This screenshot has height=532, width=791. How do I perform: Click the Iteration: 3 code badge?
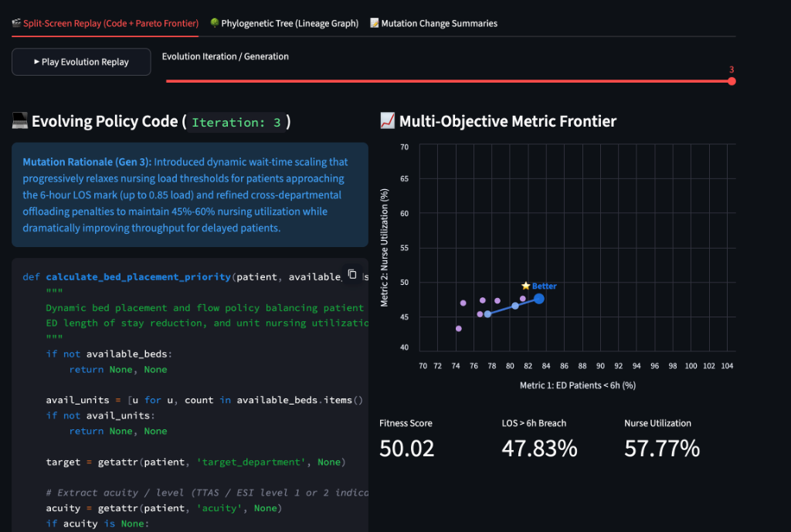(x=236, y=123)
